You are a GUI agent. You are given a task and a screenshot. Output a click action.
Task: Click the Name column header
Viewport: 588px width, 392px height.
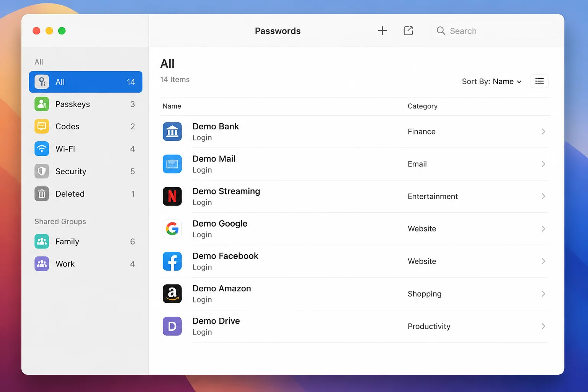click(171, 106)
